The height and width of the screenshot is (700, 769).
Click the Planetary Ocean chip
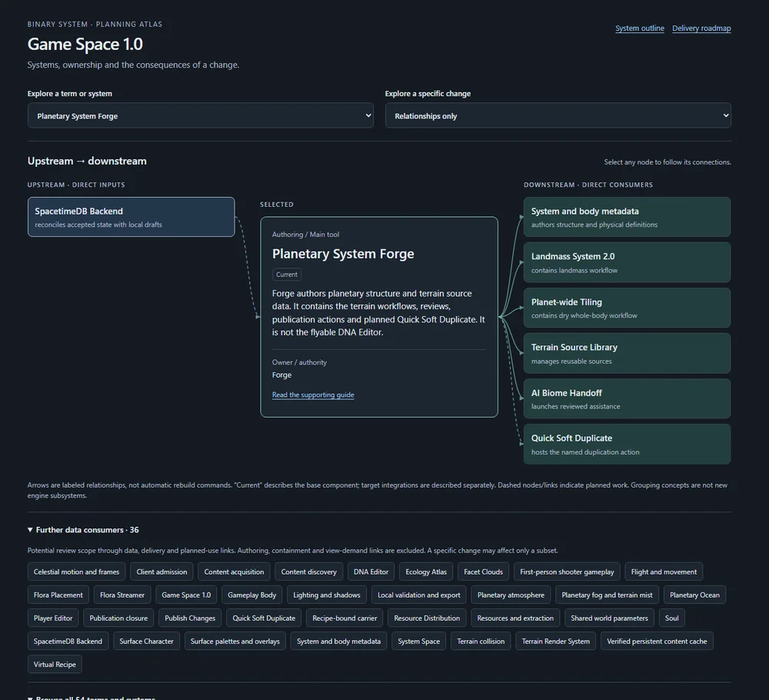(694, 595)
